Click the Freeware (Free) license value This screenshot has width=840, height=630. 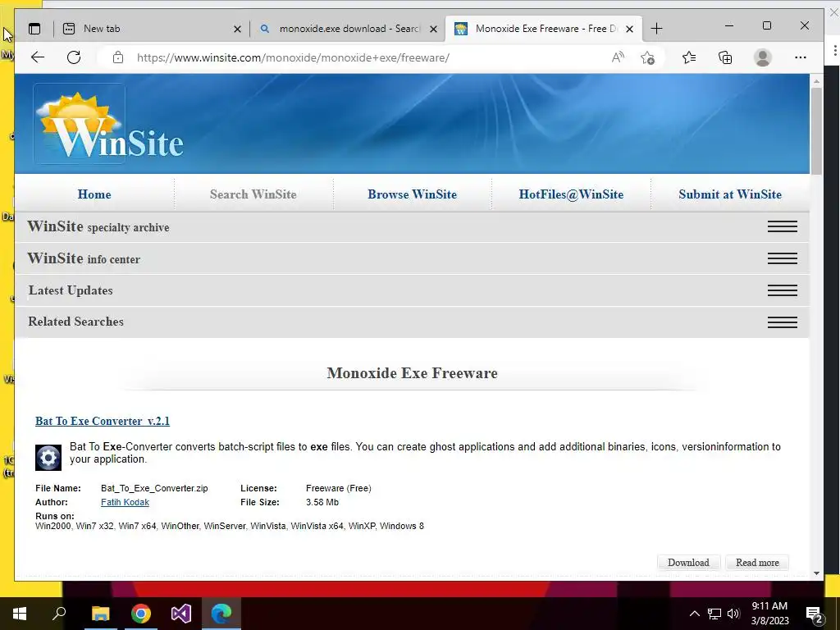pos(339,488)
